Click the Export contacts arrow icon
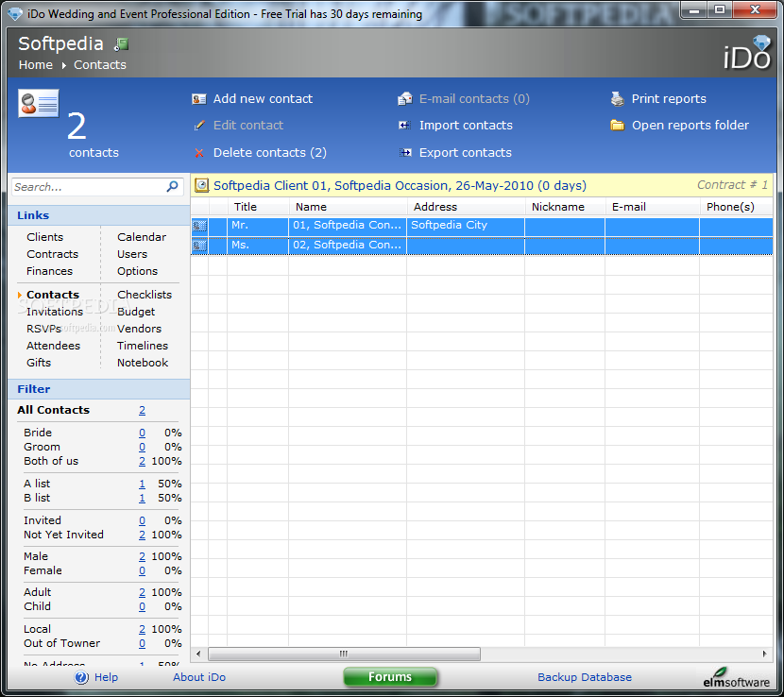The width and height of the screenshot is (784, 697). (x=405, y=153)
